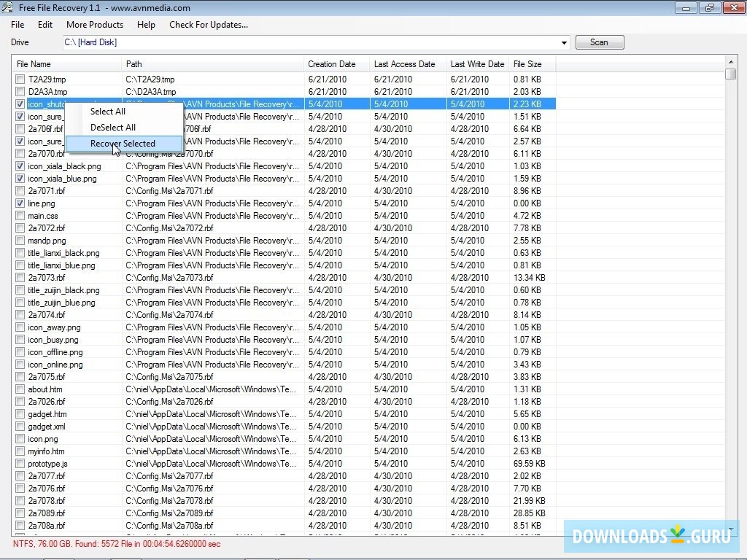Open the More Products menu
Viewport: 747px width, 560px height.
[x=95, y=24]
